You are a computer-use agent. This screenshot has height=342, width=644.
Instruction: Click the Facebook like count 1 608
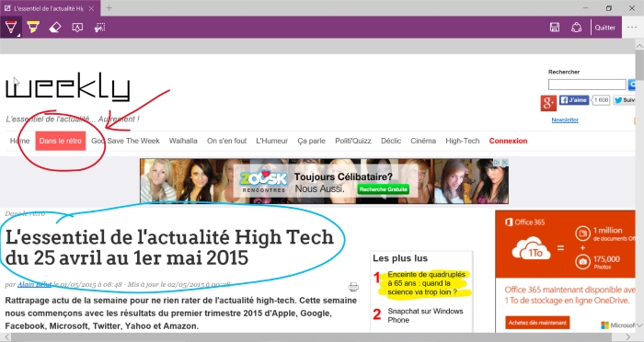601,100
